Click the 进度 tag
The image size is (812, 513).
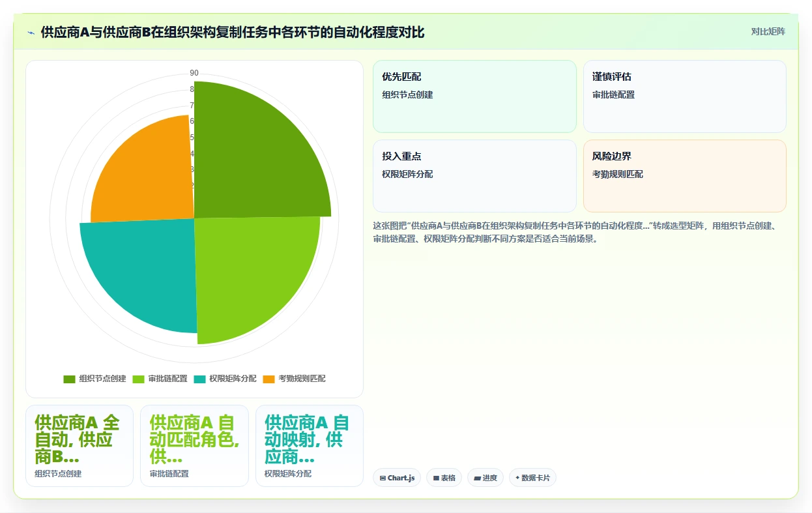click(x=486, y=478)
